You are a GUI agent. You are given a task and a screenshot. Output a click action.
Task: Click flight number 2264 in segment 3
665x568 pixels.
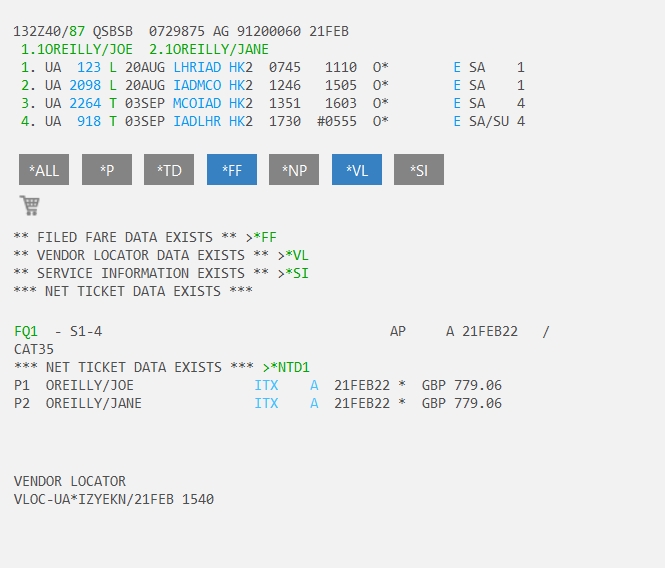click(x=85, y=104)
